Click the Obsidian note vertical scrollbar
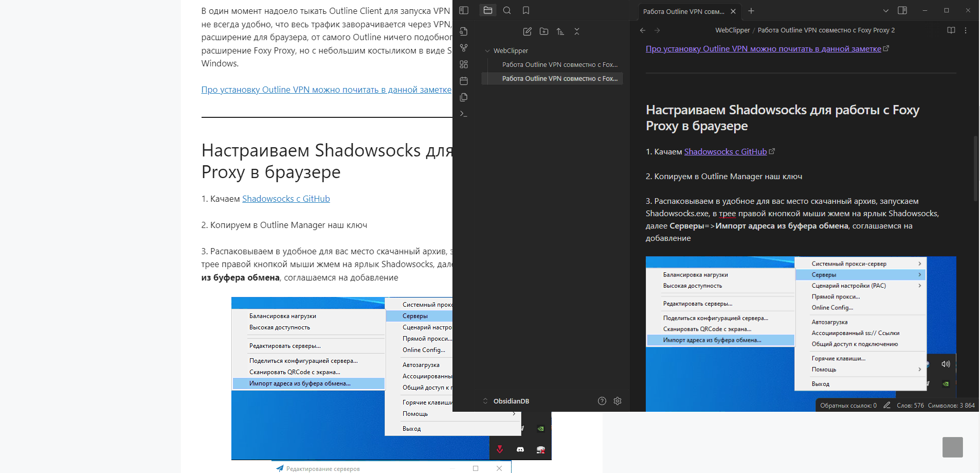Image resolution: width=980 pixels, height=473 pixels. [975, 168]
